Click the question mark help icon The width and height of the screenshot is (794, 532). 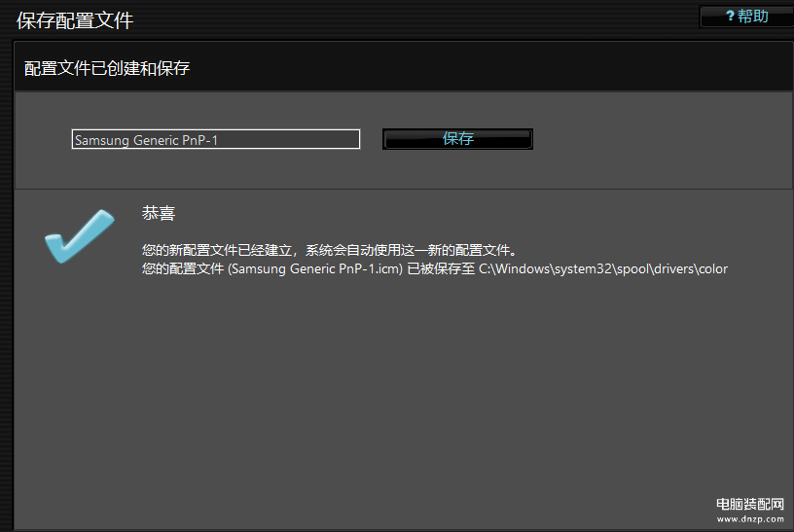[730, 17]
